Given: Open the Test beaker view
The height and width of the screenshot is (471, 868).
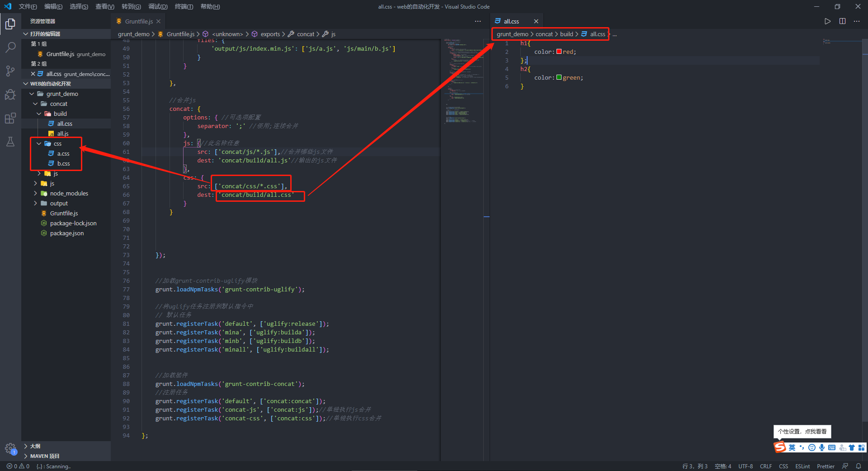Looking at the screenshot, I should 10,142.
